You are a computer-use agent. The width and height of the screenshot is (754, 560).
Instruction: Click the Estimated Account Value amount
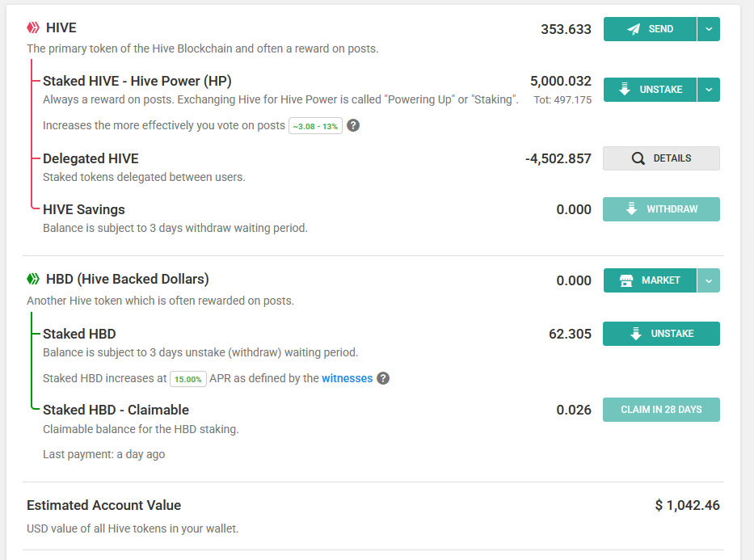(x=687, y=506)
